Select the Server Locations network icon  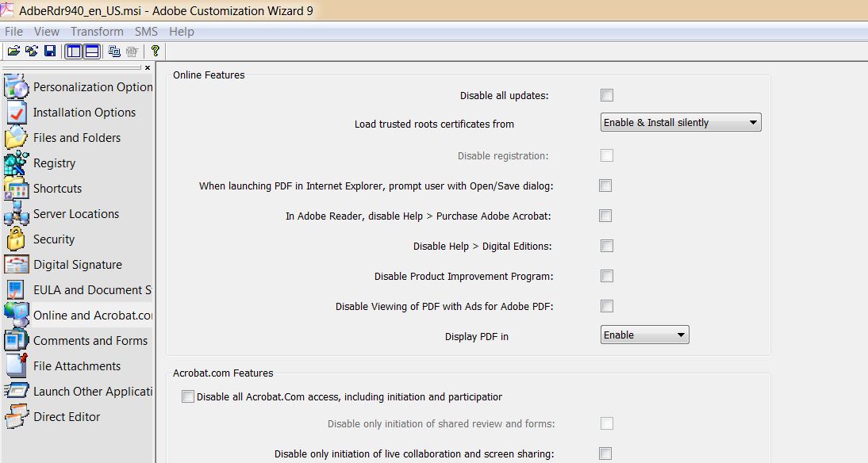point(16,214)
